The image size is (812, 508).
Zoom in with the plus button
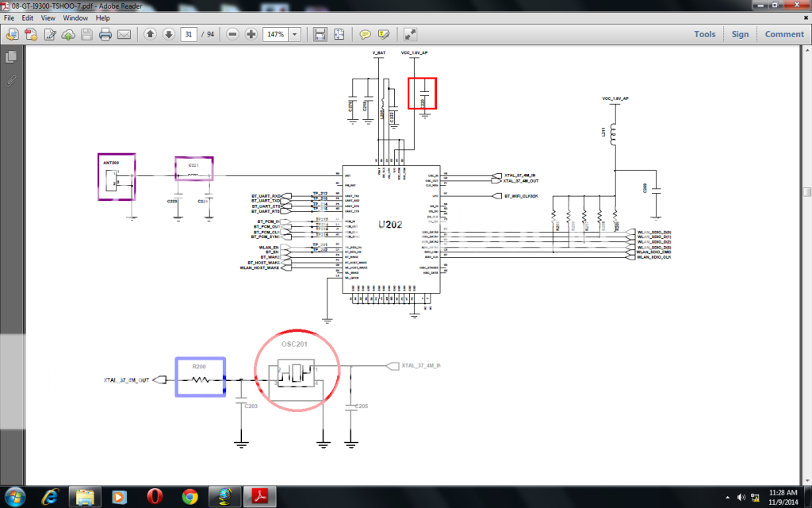pos(251,34)
